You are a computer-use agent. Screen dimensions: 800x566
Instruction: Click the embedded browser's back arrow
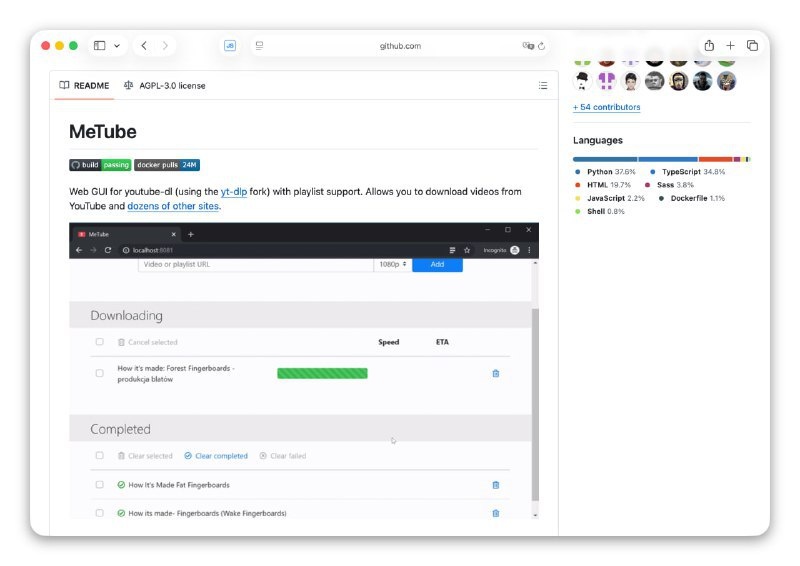pos(79,250)
